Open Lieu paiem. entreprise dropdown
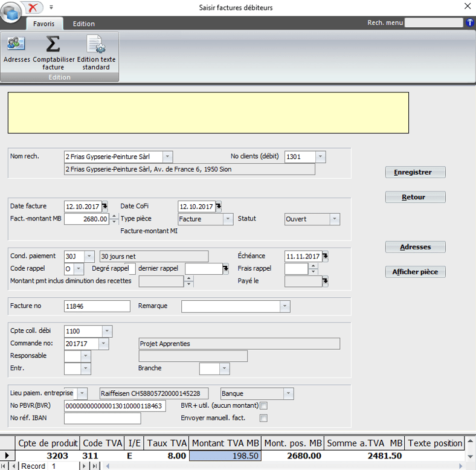Image resolution: width=476 pixels, height=470 pixels. (82, 393)
